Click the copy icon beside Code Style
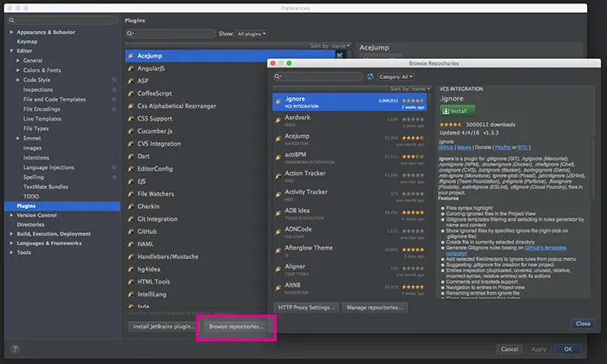This screenshot has width=607, height=364. coord(114,80)
